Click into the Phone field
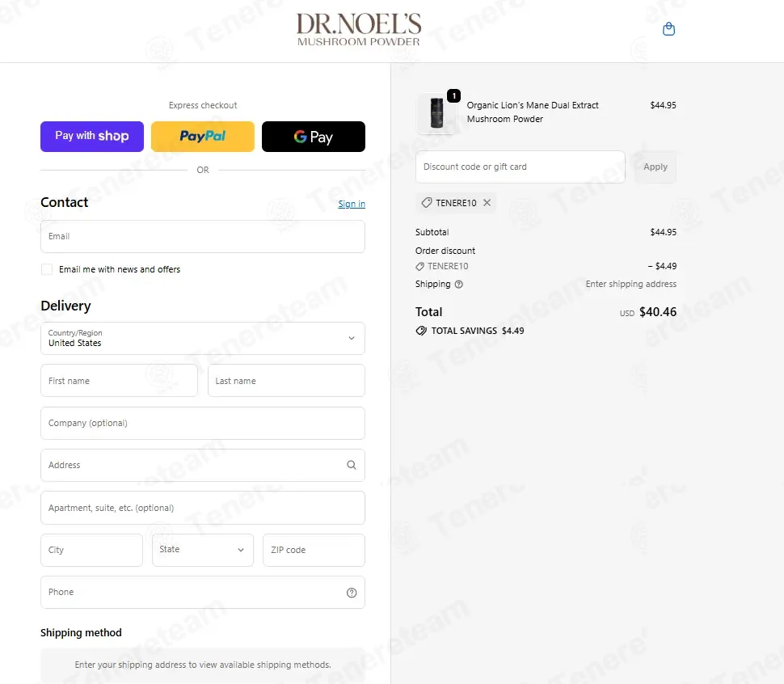Viewport: 784px width, 684px height. point(203,593)
